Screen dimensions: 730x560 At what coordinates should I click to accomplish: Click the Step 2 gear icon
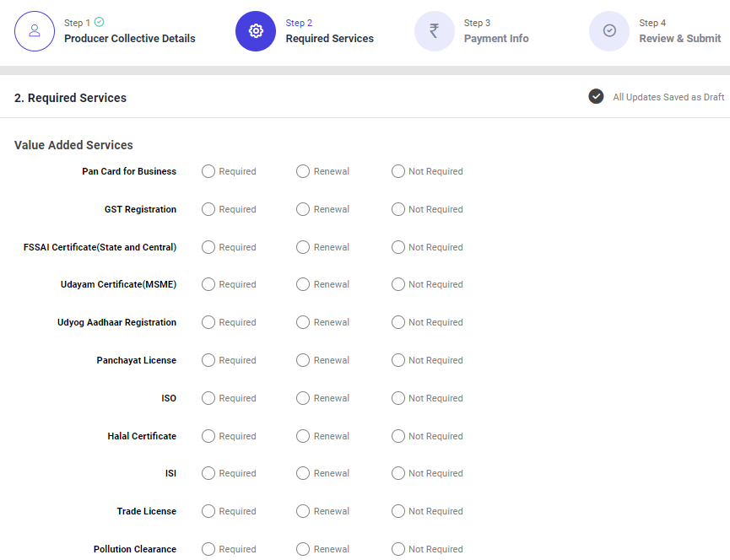(256, 31)
